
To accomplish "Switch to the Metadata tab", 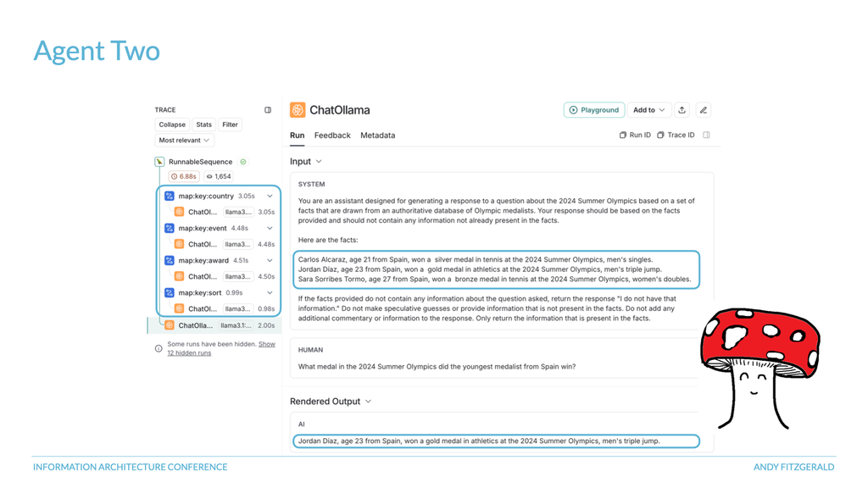I will pos(377,135).
